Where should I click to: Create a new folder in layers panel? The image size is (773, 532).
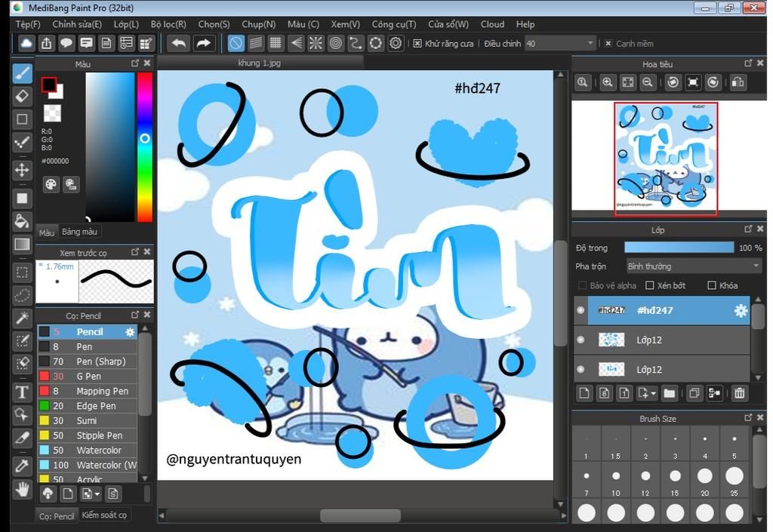(x=669, y=393)
